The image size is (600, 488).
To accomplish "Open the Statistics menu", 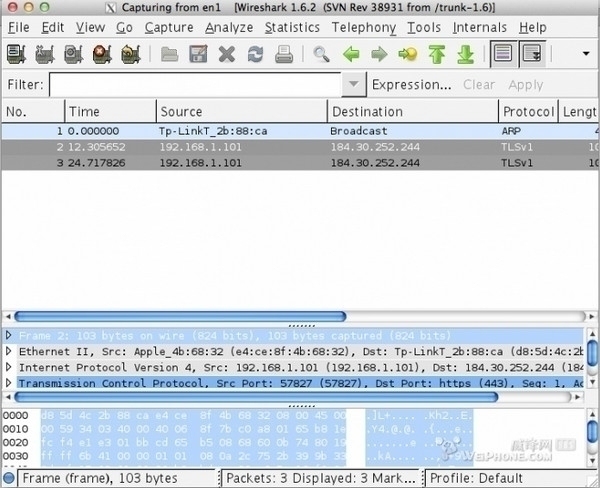I will (x=292, y=27).
